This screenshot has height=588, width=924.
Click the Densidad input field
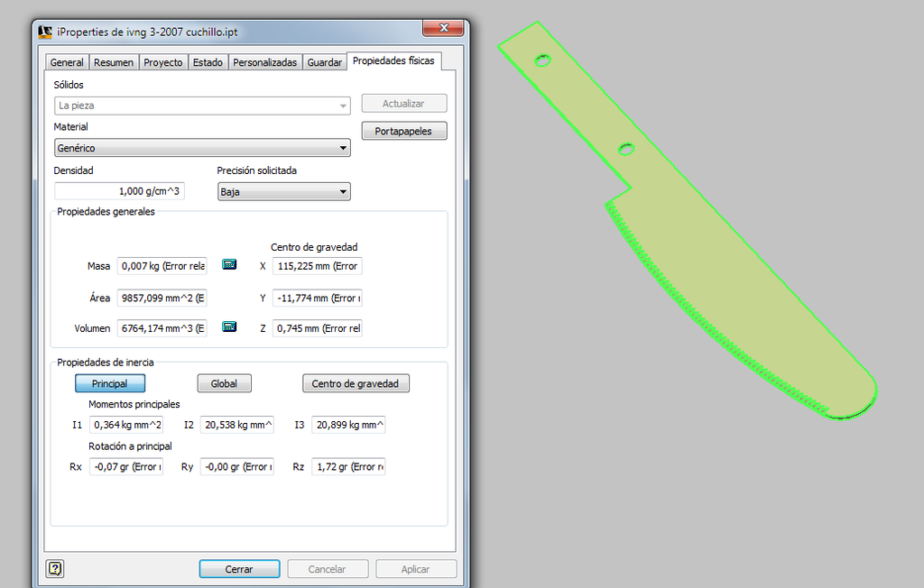pyautogui.click(x=119, y=191)
